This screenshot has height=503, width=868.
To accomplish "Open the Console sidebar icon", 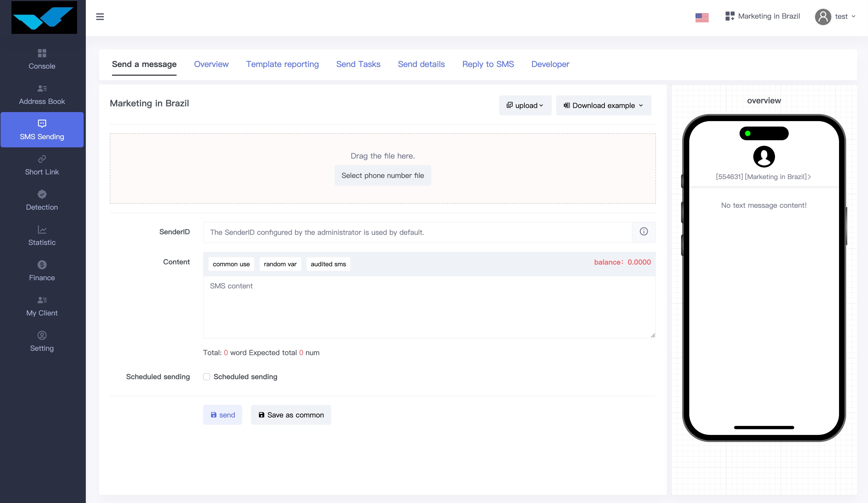I will click(42, 53).
